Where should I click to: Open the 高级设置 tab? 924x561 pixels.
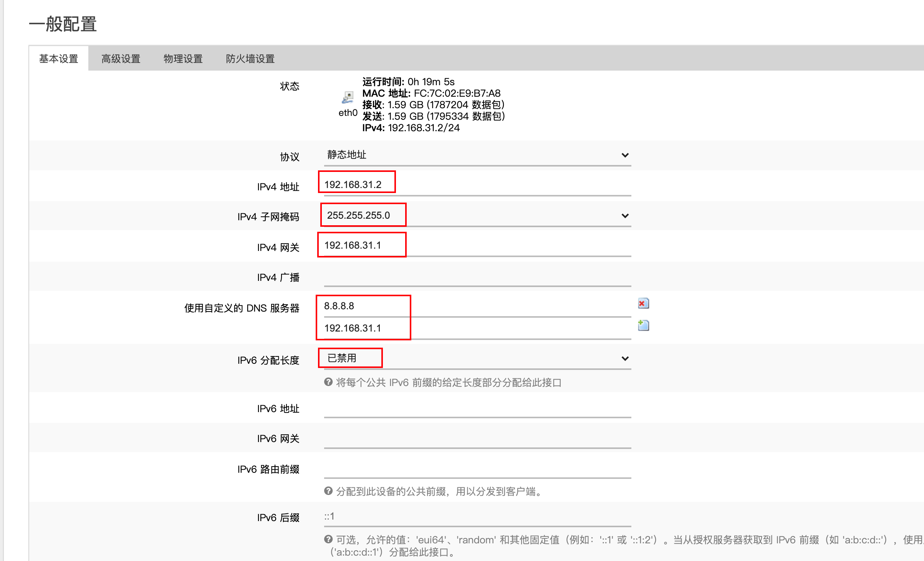click(x=121, y=59)
